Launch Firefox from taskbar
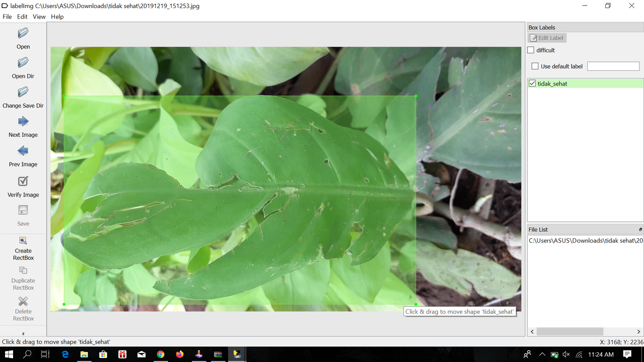This screenshot has height=362, width=644. point(180,354)
